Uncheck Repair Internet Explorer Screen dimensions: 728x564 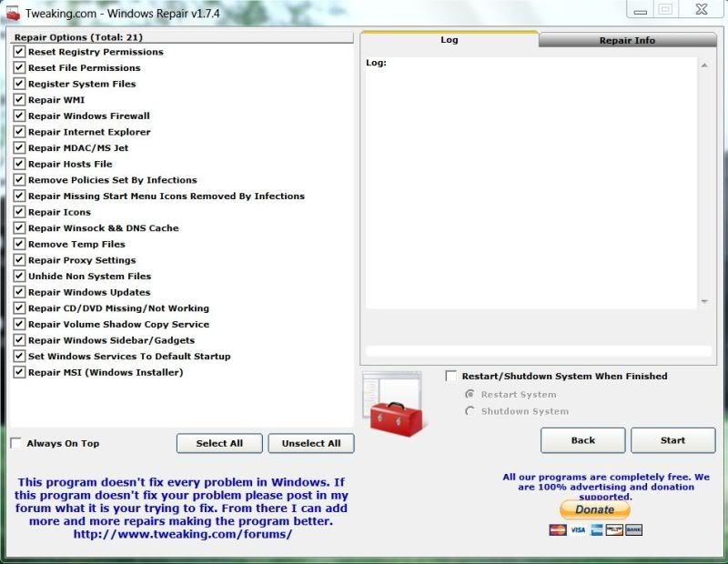(19, 131)
